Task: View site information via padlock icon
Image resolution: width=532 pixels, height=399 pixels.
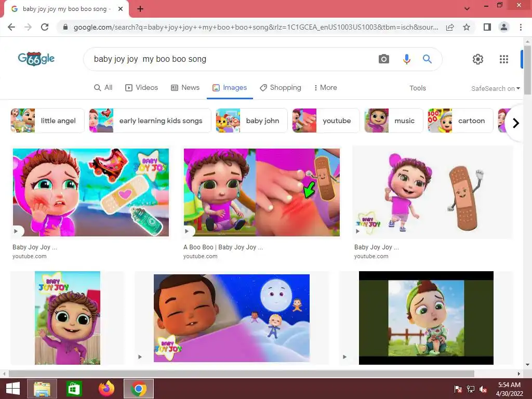Action: click(65, 27)
